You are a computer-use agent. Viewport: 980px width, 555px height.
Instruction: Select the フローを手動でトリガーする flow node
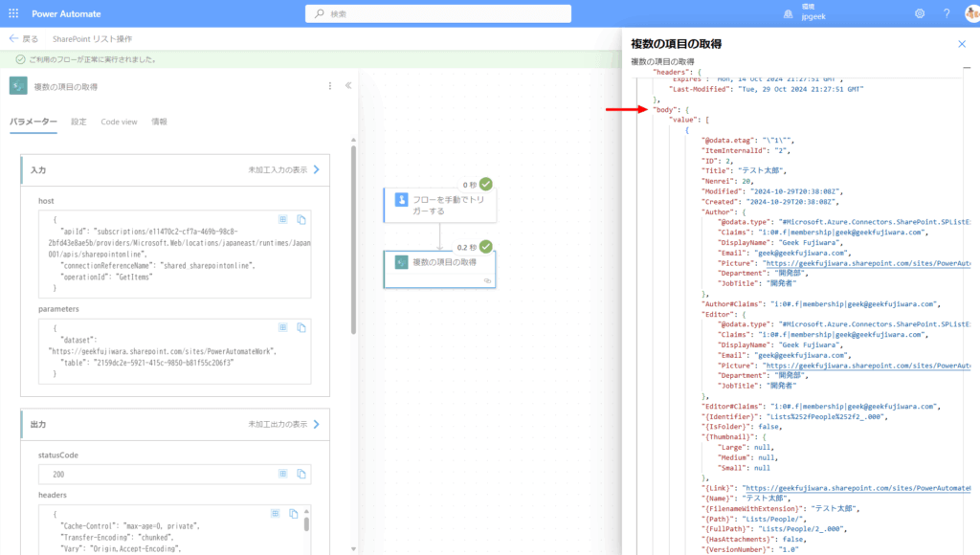pyautogui.click(x=440, y=205)
